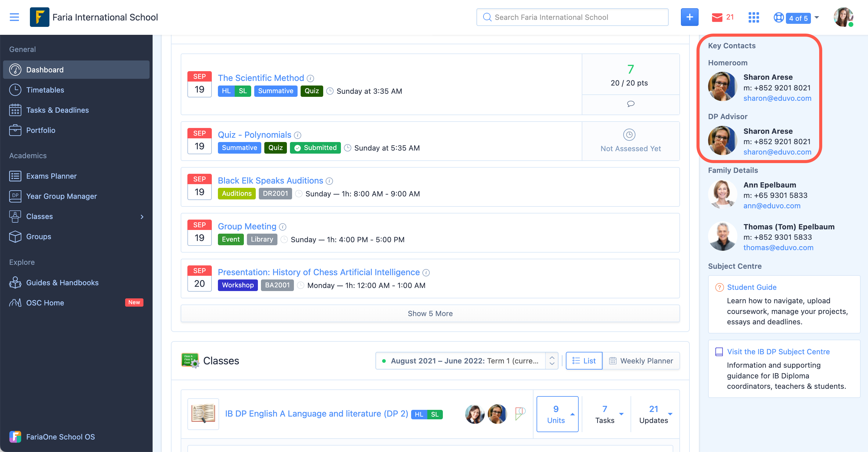Click the New badge beside OSC Home
Screen dimensions: 868x452
point(134,302)
